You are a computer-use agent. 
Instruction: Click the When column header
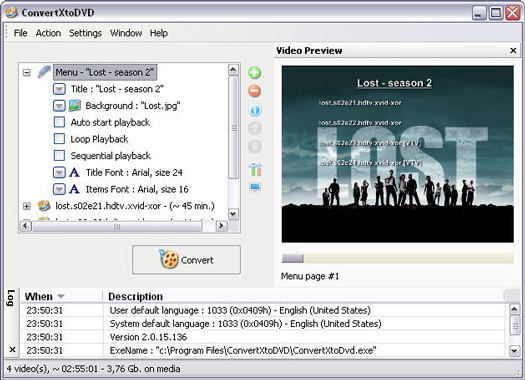pyautogui.click(x=62, y=297)
